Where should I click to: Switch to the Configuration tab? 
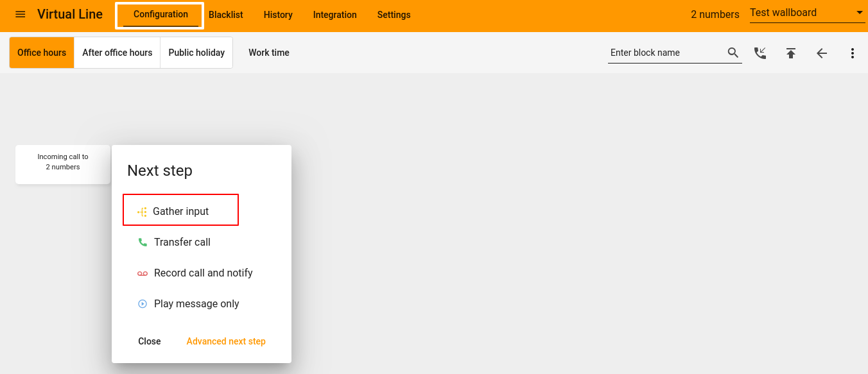[161, 15]
